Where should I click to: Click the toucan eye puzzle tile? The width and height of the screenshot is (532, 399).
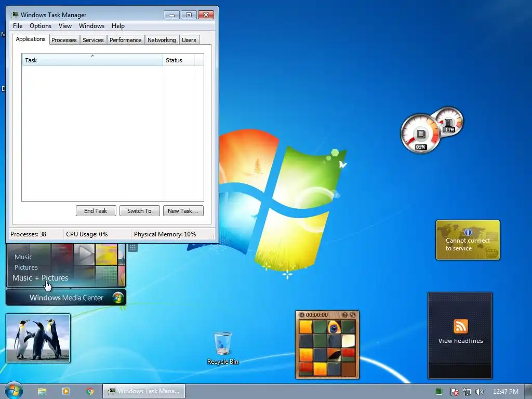334,327
